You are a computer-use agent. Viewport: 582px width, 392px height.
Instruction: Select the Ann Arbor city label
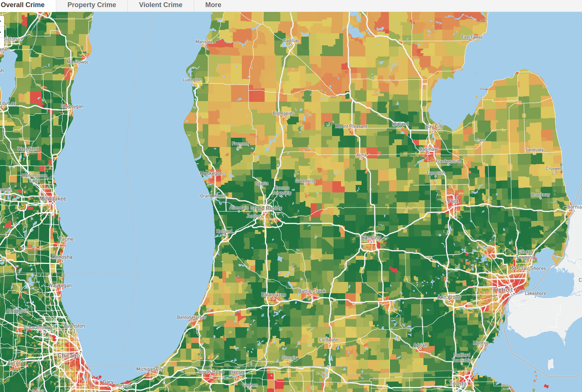click(x=449, y=297)
